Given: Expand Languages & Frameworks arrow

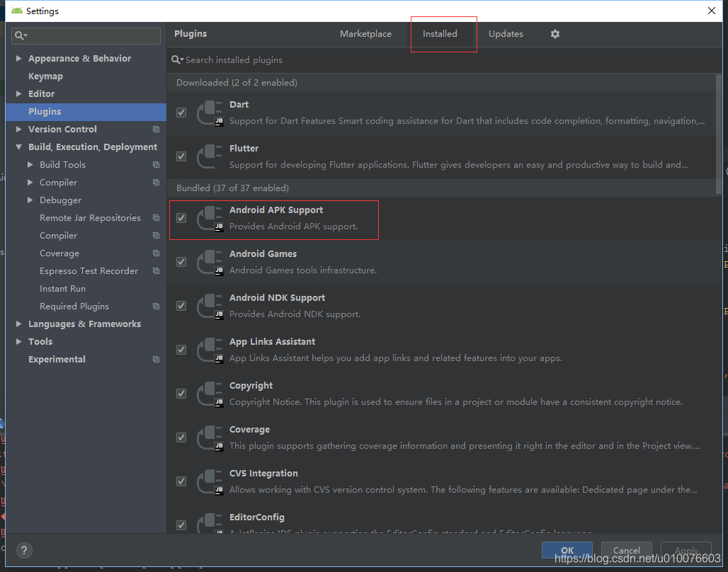Looking at the screenshot, I should [18, 324].
